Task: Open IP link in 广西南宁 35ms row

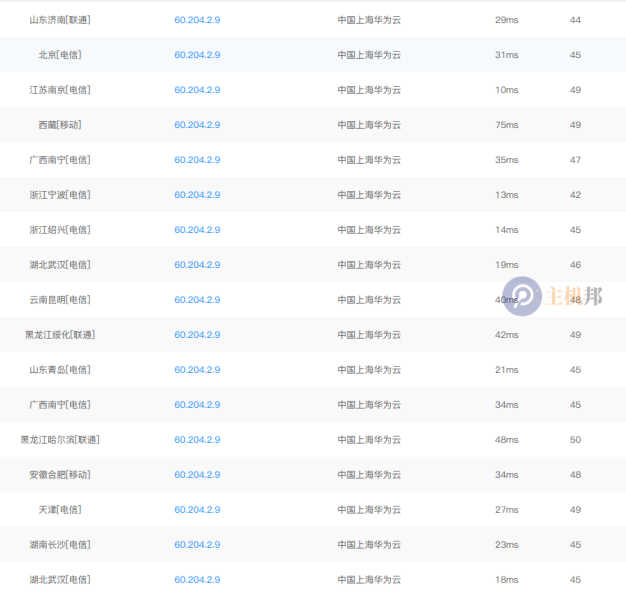Action: click(x=197, y=160)
